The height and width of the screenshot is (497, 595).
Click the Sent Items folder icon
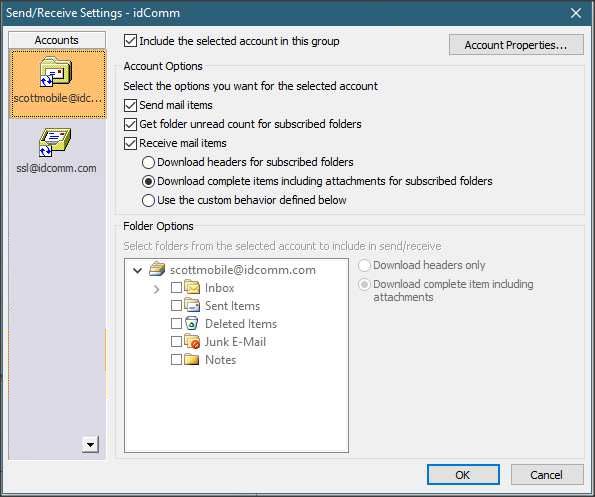point(192,305)
